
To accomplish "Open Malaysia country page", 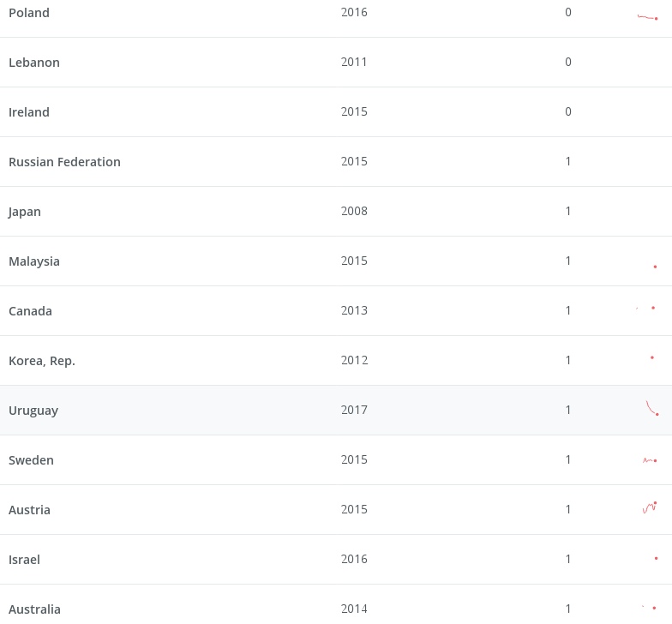I will (x=34, y=261).
